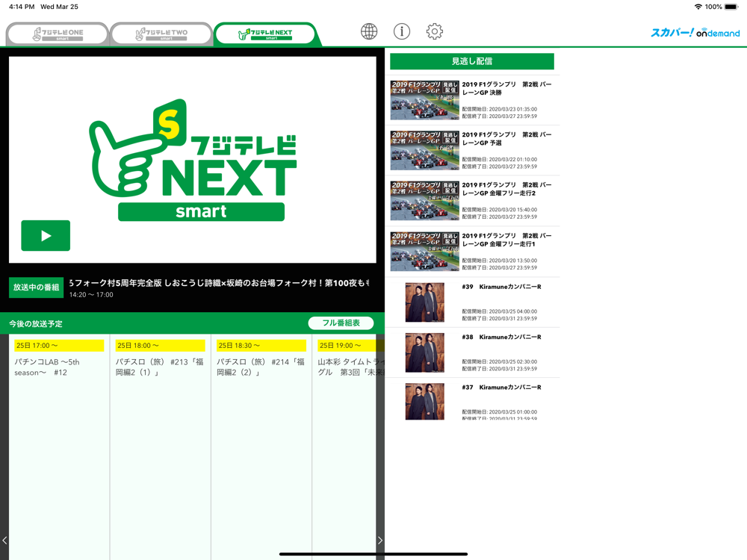Click the Wi-Fi status icon

(698, 7)
